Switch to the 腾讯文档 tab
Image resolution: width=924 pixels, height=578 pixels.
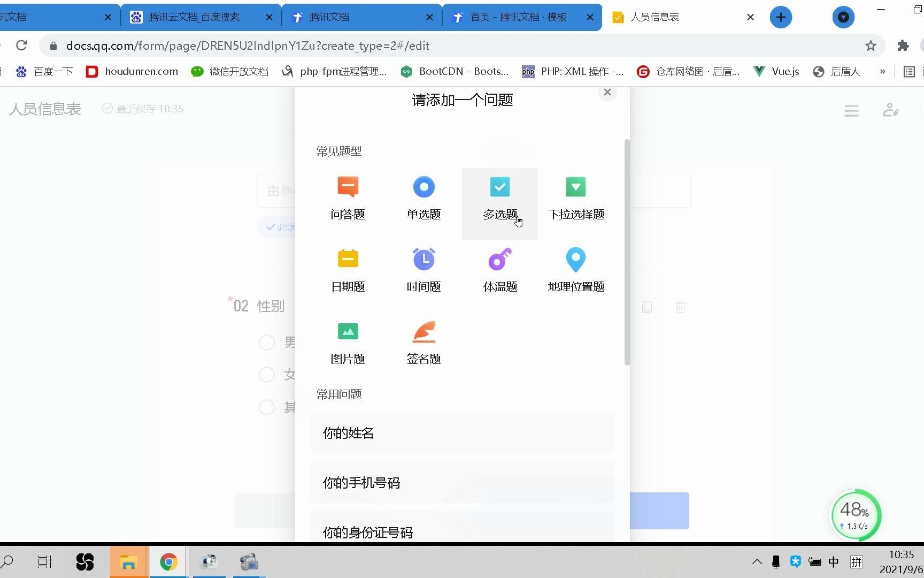click(x=361, y=17)
